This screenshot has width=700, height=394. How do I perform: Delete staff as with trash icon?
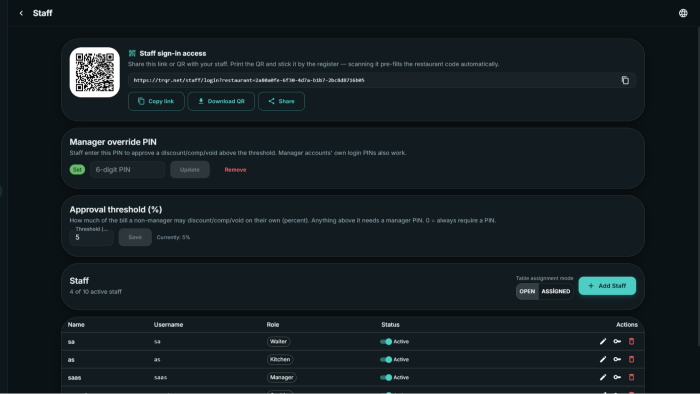(x=631, y=359)
